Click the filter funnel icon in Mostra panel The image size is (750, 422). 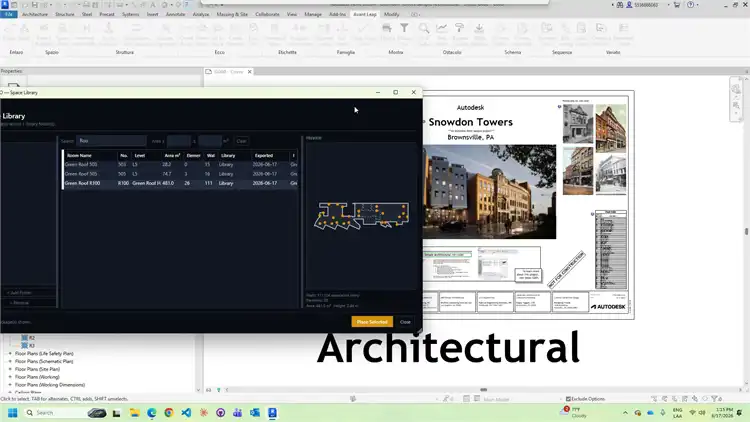tap(404, 28)
